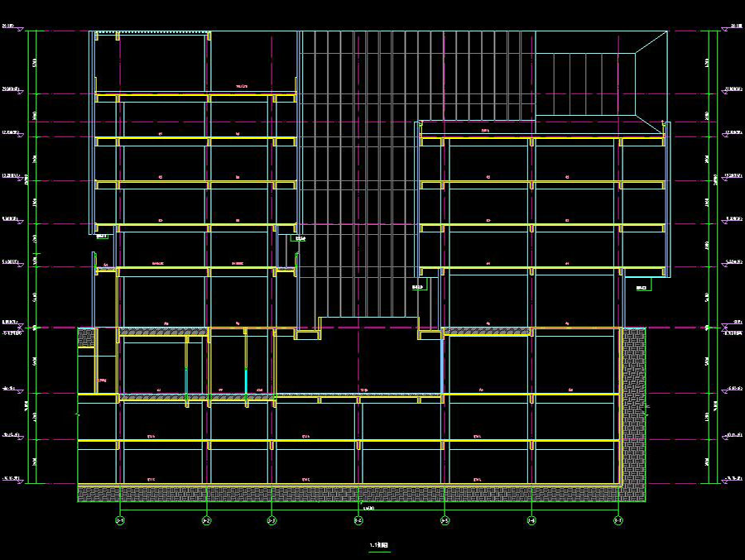Image resolution: width=745 pixels, height=560 pixels.
Task: Pick the fourth (middle) grid axis bubble
Action: pos(358,520)
